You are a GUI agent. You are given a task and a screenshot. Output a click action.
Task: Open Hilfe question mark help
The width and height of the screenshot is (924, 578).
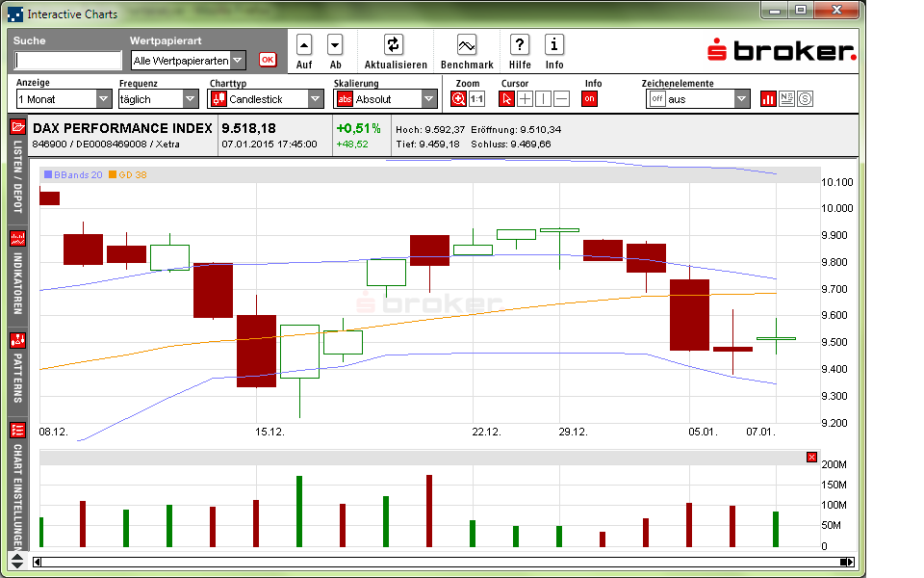point(519,45)
